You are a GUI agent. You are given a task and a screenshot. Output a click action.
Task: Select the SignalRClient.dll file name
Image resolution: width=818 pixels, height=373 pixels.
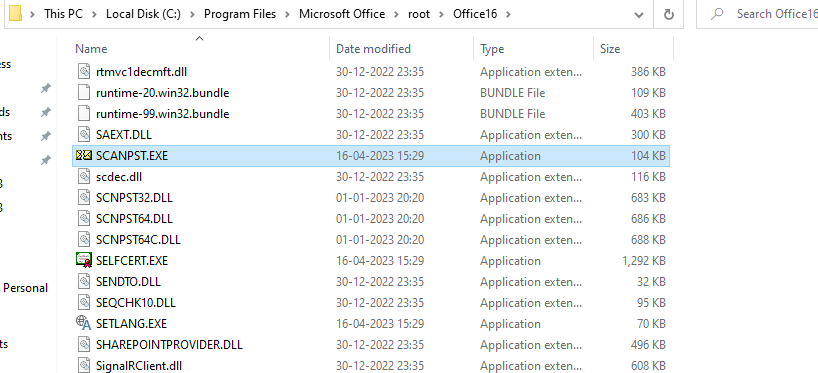pyautogui.click(x=139, y=366)
